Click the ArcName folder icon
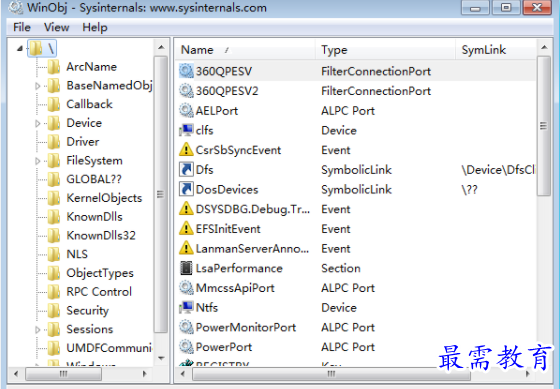 [x=54, y=67]
